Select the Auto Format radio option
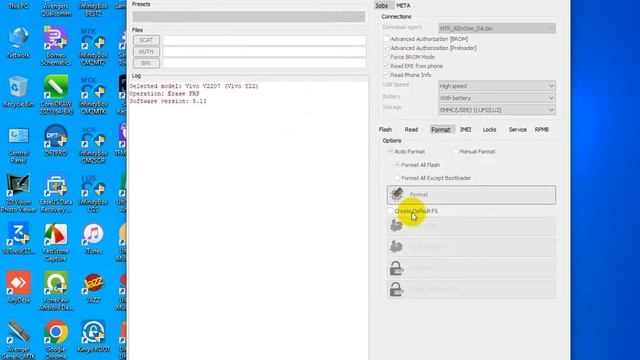 391,151
